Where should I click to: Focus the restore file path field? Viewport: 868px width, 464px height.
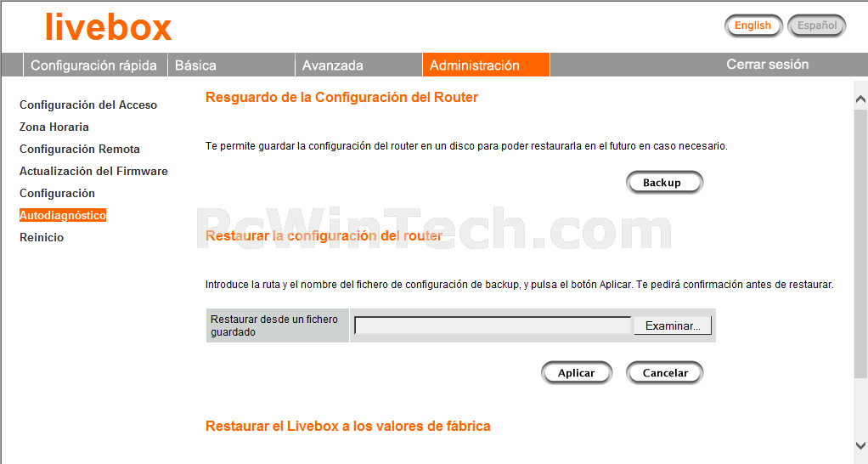tap(492, 325)
